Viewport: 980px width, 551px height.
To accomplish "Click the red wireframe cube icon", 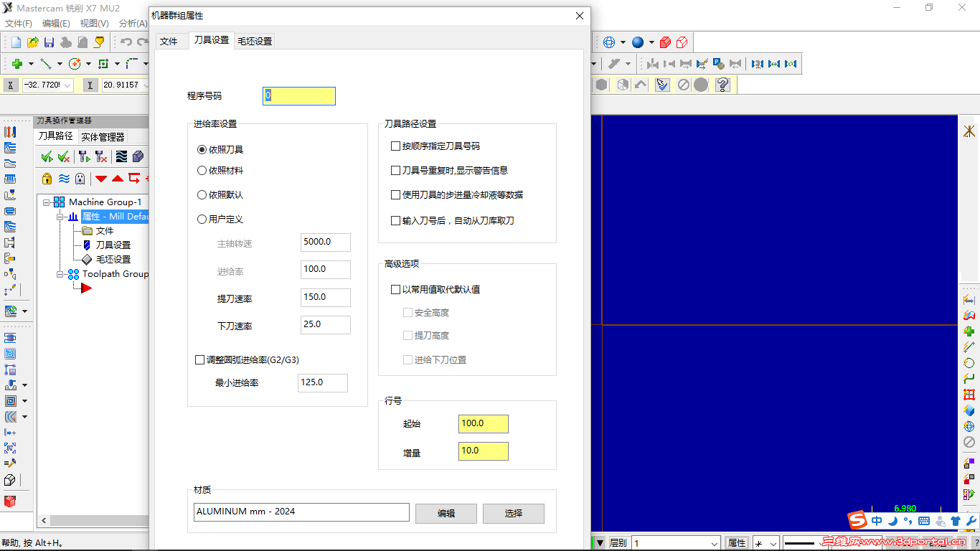I will pos(682,42).
